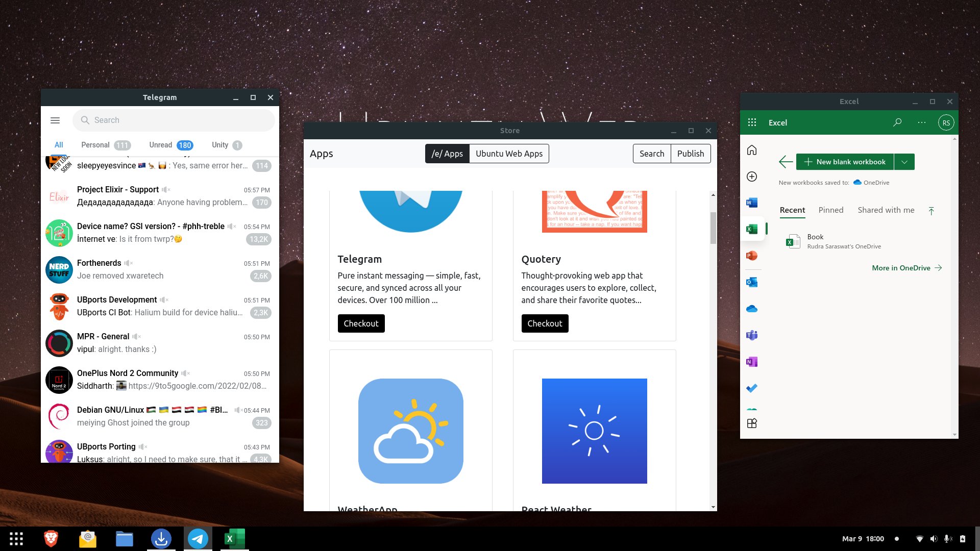Image resolution: width=980 pixels, height=551 pixels.
Task: Open OneNote from the Office sidebar
Action: [752, 362]
